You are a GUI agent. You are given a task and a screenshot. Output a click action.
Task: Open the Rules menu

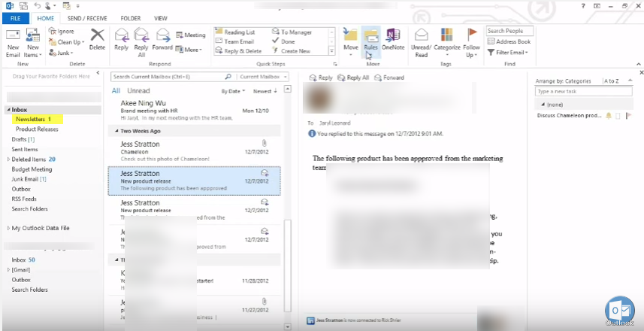coord(371,41)
